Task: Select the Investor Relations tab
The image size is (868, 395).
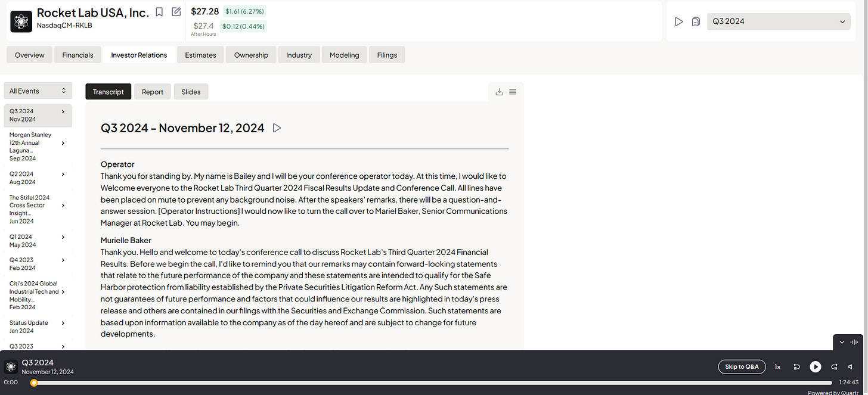Action: point(139,55)
